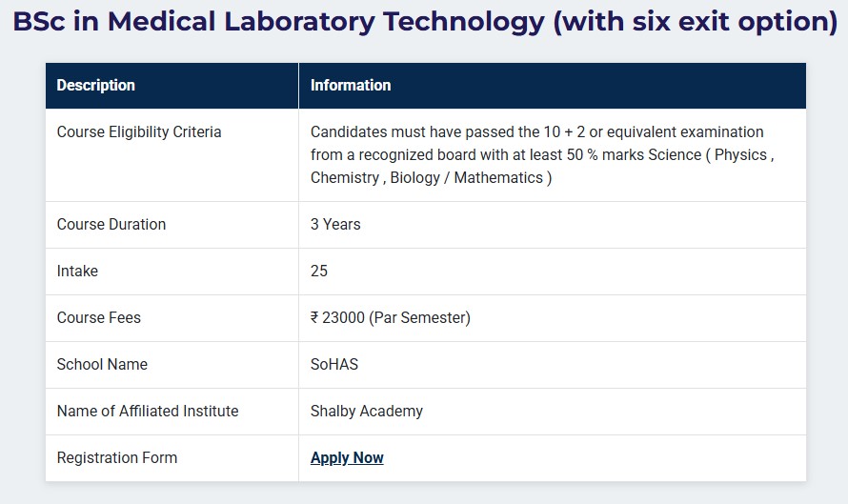This screenshot has height=504, width=848.
Task: Click the Course Eligibility Criteria label
Action: click(139, 132)
